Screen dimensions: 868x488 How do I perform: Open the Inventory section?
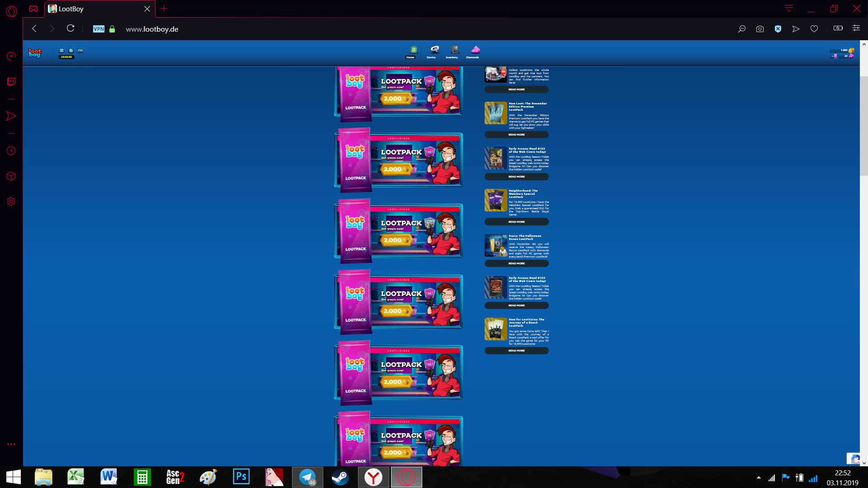click(x=452, y=52)
